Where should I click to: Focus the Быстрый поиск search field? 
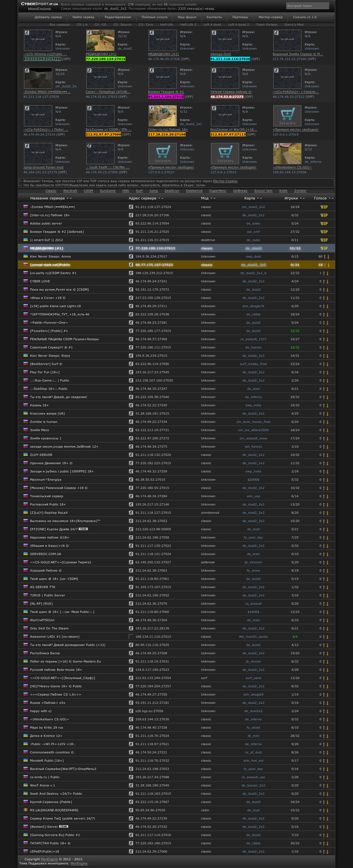[x=307, y=6]
